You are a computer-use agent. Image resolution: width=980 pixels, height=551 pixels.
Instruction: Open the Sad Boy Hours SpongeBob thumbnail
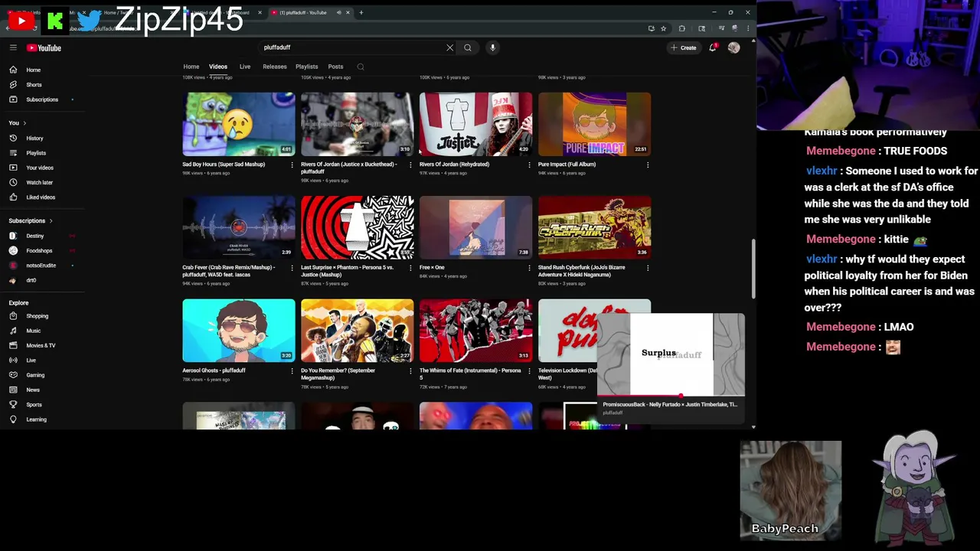[x=239, y=124]
